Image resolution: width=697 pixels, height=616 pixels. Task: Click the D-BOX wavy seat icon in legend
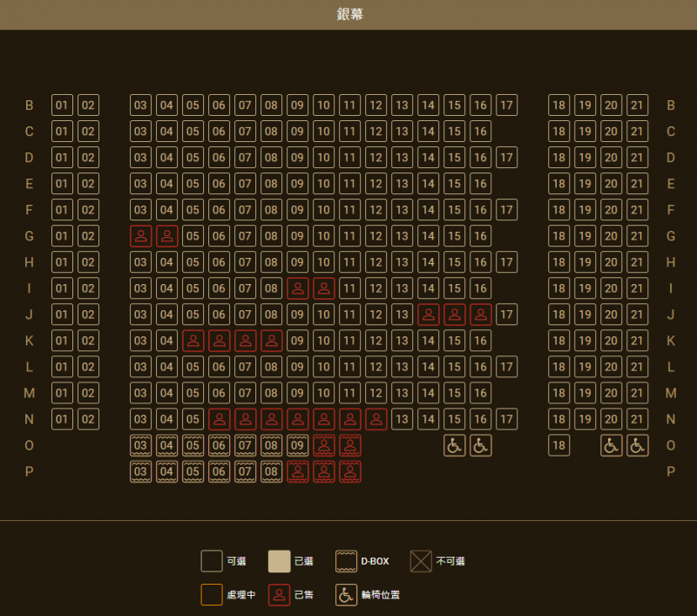[x=347, y=561]
